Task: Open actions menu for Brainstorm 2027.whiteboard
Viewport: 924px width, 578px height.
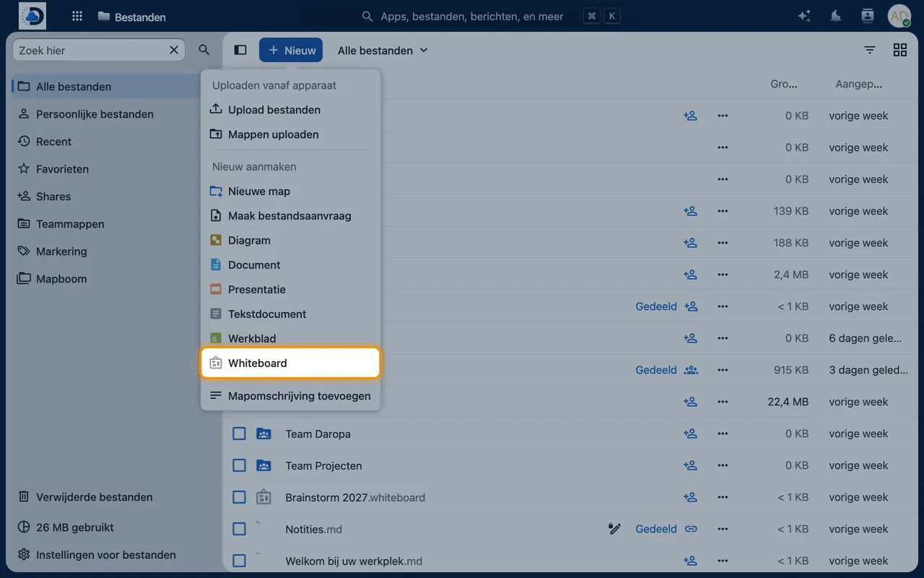Action: click(723, 497)
